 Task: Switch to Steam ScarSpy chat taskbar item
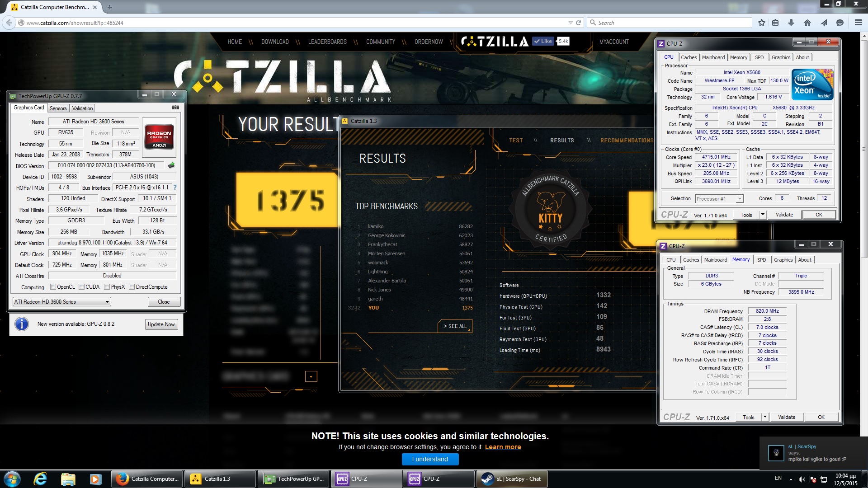[512, 479]
